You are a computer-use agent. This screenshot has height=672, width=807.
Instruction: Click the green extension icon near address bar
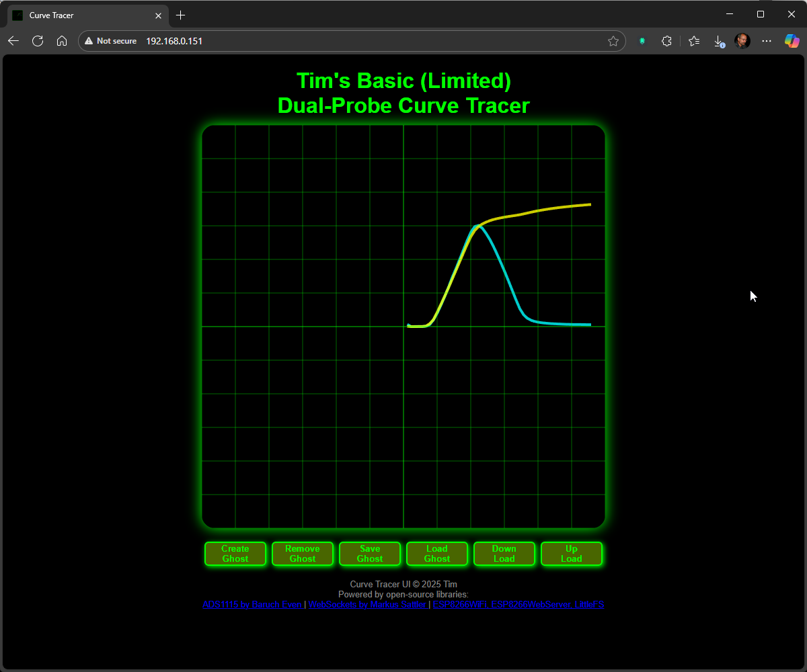point(642,41)
